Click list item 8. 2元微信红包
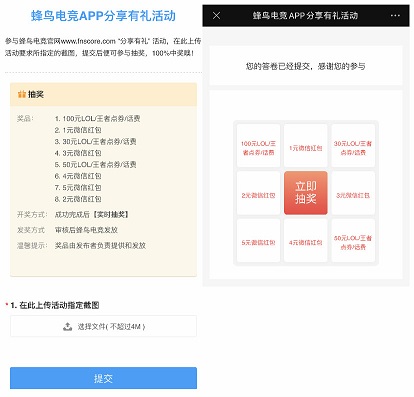The image size is (414, 397). pos(78,199)
